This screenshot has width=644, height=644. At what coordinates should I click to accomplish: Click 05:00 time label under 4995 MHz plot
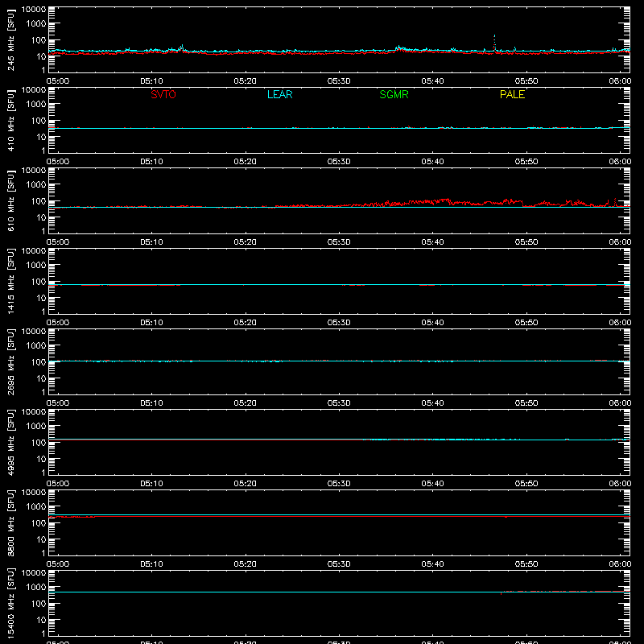[x=58, y=484]
